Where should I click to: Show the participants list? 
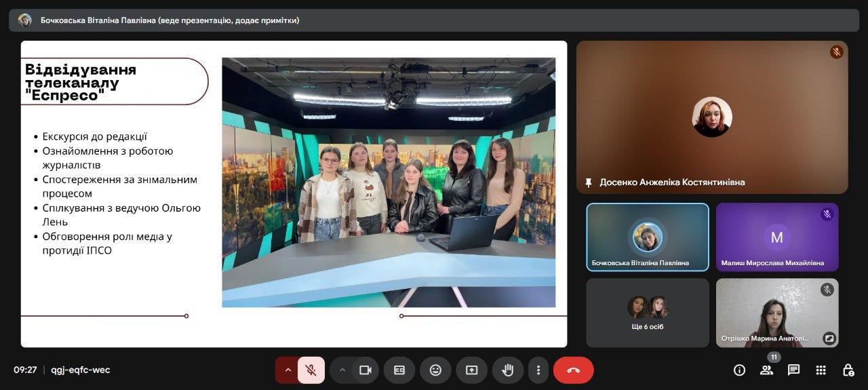click(x=767, y=370)
